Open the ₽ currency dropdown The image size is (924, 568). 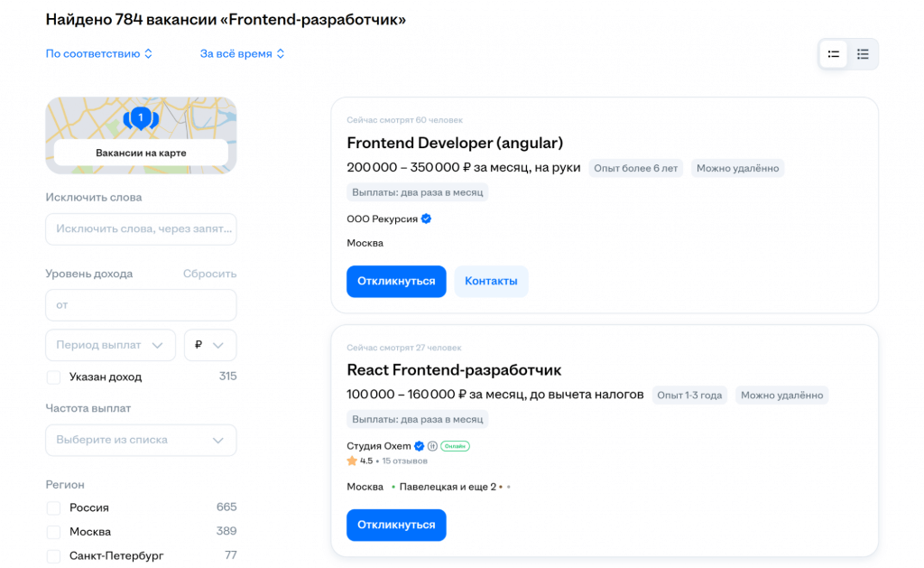(x=210, y=345)
